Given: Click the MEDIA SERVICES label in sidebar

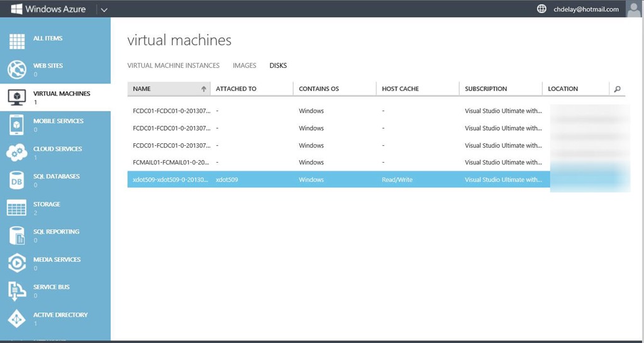Looking at the screenshot, I should coord(57,259).
